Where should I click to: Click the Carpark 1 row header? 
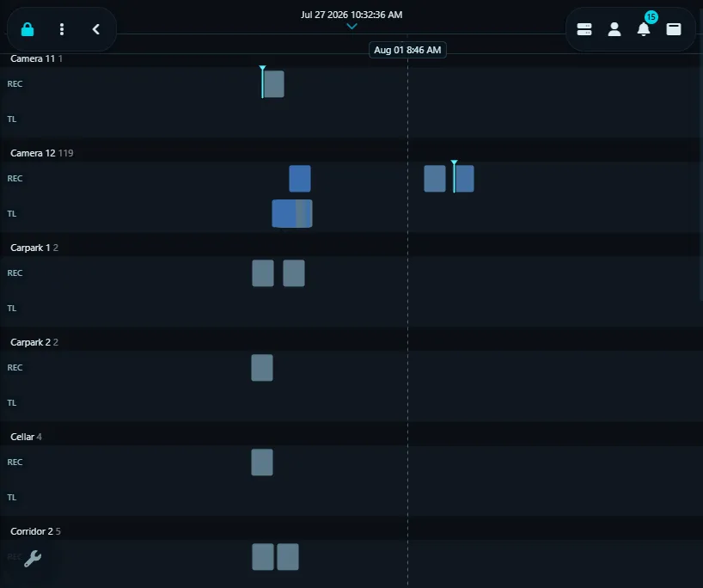(x=351, y=248)
